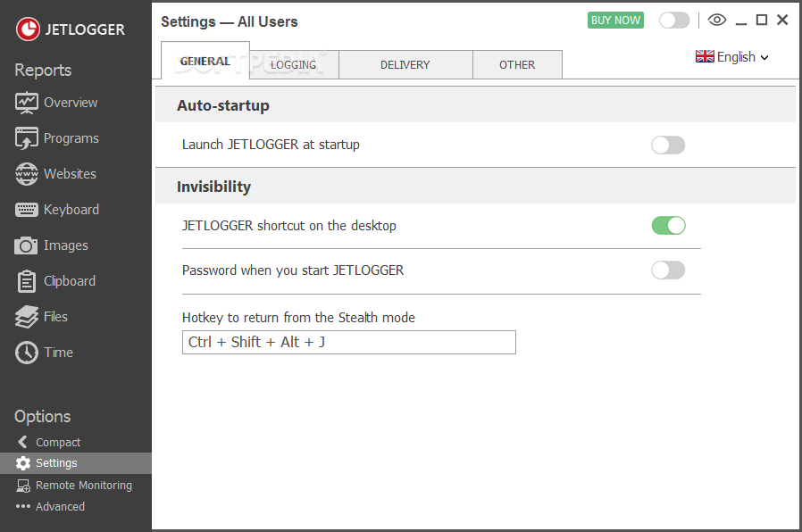Open the Programs report icon
The width and height of the screenshot is (802, 532).
pyautogui.click(x=27, y=138)
